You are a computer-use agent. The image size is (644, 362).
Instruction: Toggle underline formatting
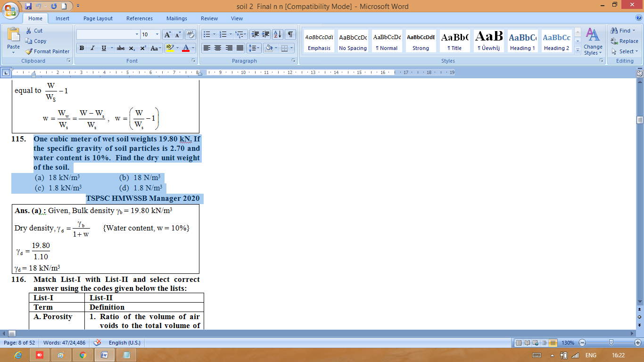point(104,48)
